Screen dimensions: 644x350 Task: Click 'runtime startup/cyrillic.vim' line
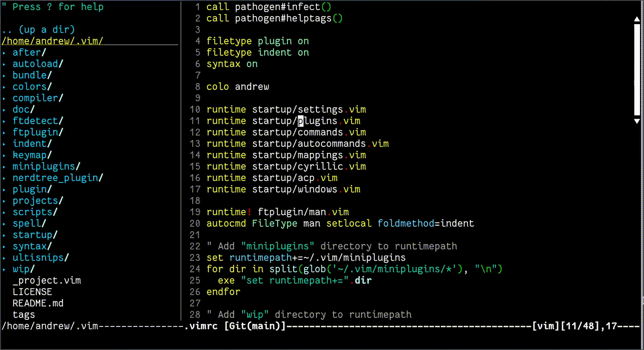point(286,166)
